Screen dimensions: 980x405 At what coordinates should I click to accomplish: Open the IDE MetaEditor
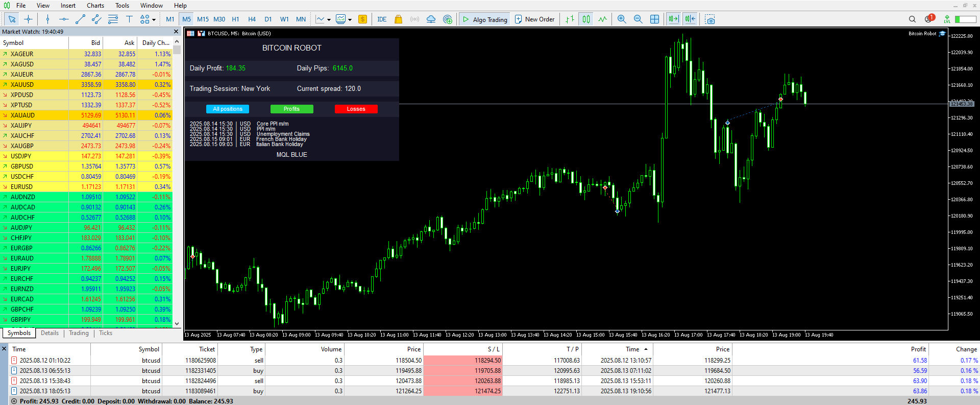click(x=382, y=19)
